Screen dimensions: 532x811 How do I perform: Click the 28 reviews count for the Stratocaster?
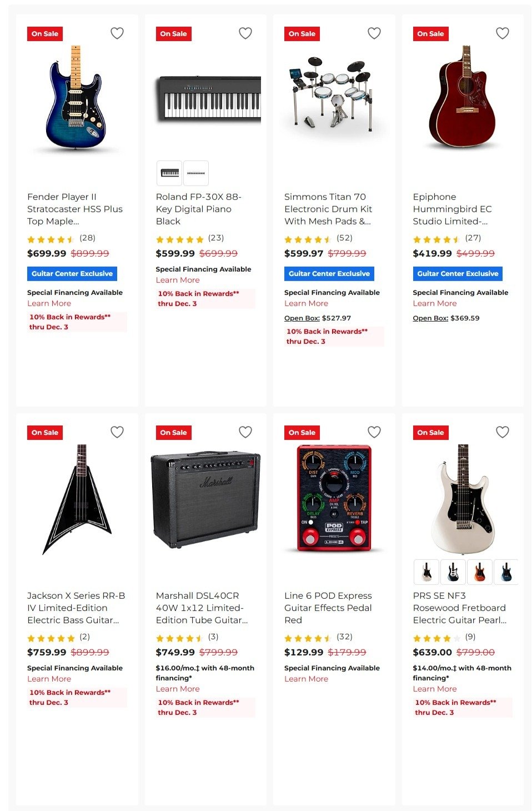[88, 237]
